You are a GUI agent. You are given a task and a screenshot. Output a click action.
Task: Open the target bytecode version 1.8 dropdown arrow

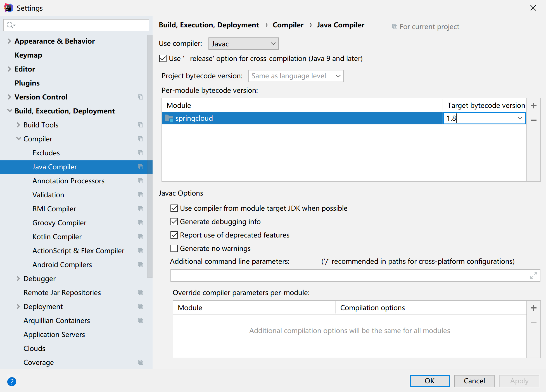(520, 118)
